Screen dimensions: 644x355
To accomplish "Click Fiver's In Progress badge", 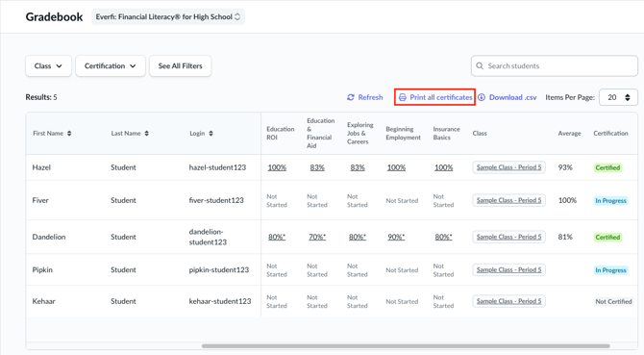I will coord(610,200).
